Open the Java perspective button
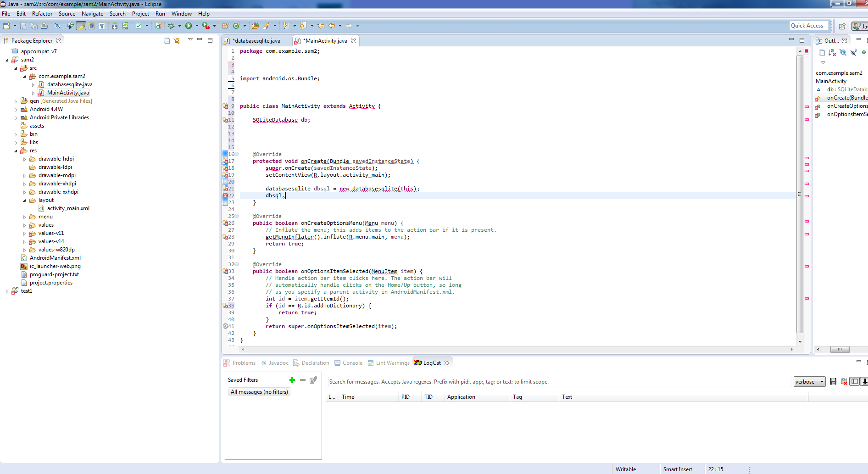 860,26
